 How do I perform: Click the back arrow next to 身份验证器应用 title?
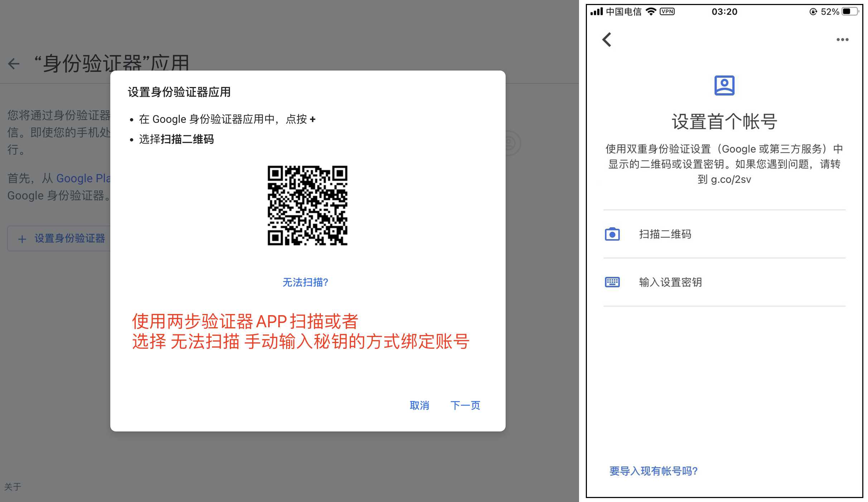[14, 63]
